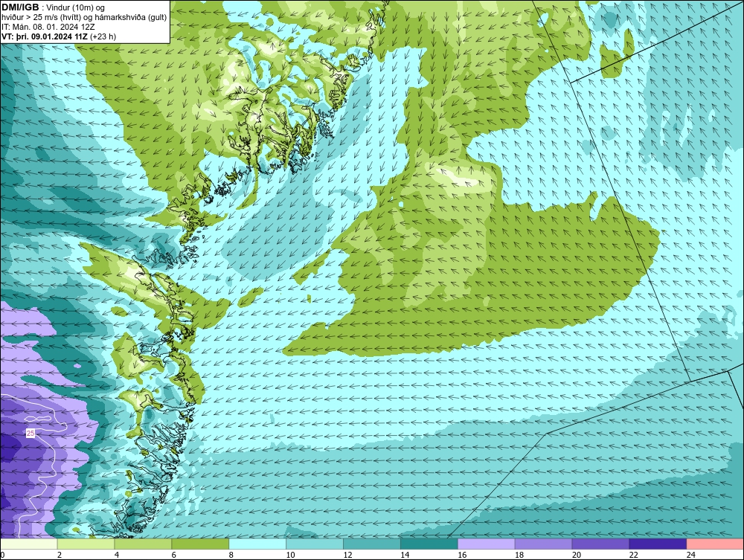Image resolution: width=744 pixels, height=560 pixels.
Task: Click the light cyan 8-10 m/s legend swatch
Action: click(x=257, y=544)
